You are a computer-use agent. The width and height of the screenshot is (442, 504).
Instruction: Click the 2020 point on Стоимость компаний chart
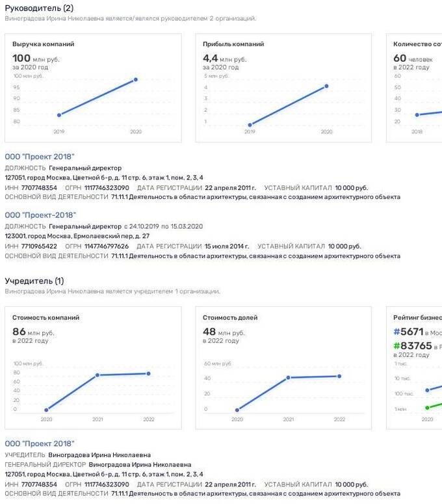[x=46, y=410]
